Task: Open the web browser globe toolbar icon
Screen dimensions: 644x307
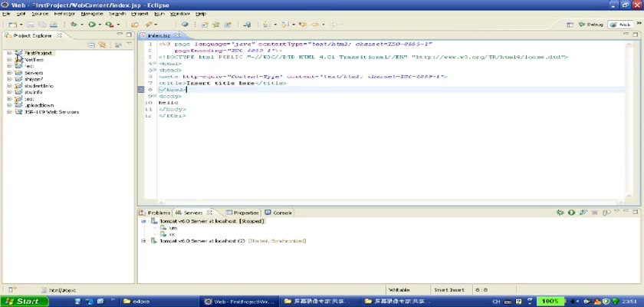Action: click(x=185, y=25)
